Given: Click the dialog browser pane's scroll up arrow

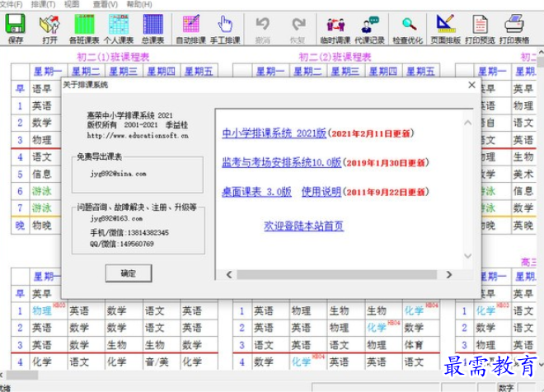Looking at the screenshot, I should point(467,123).
